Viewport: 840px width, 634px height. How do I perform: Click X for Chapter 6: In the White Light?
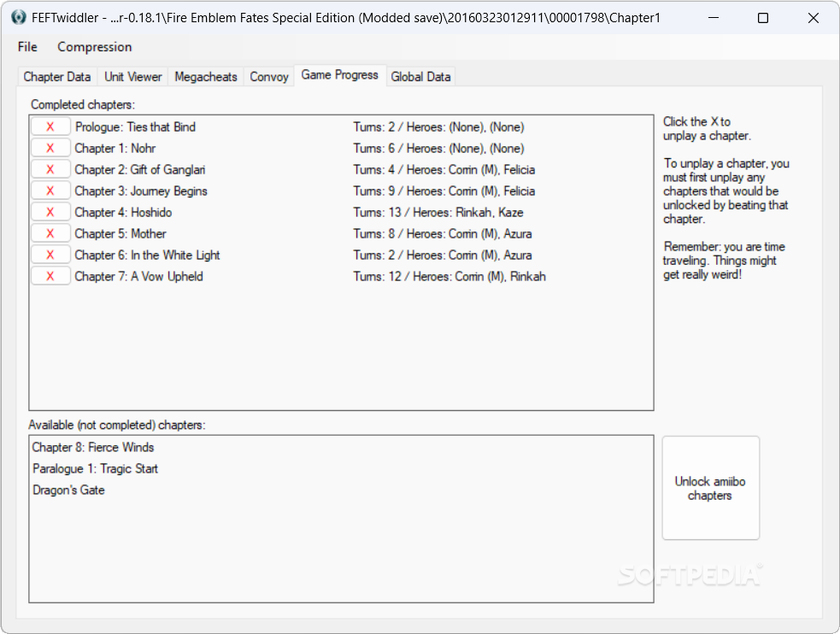coord(50,255)
